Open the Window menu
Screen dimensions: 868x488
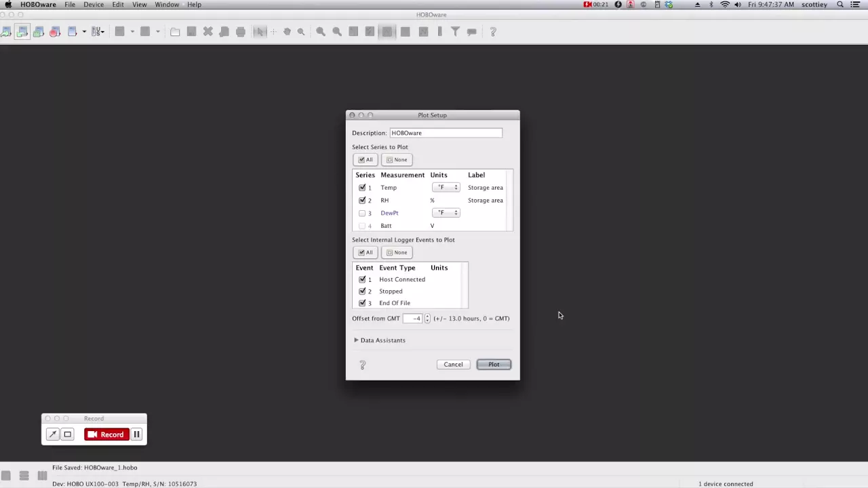click(x=167, y=5)
